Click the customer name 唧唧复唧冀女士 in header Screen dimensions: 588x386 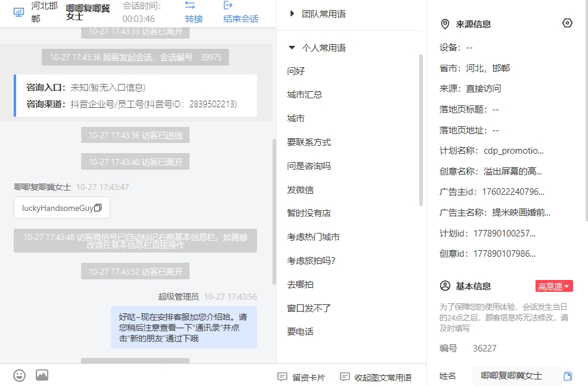pos(88,13)
